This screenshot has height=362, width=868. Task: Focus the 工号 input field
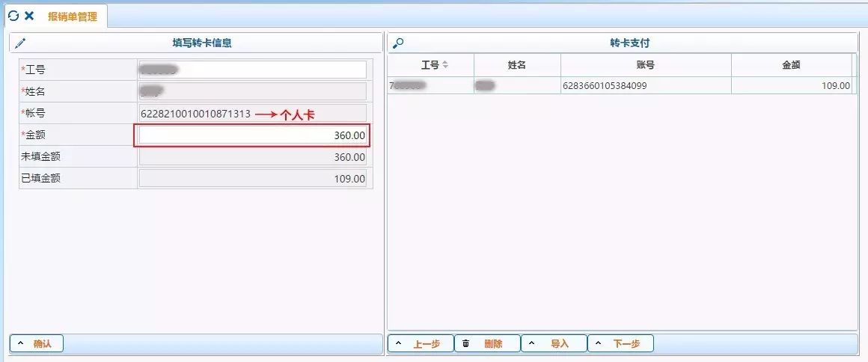[x=252, y=70]
